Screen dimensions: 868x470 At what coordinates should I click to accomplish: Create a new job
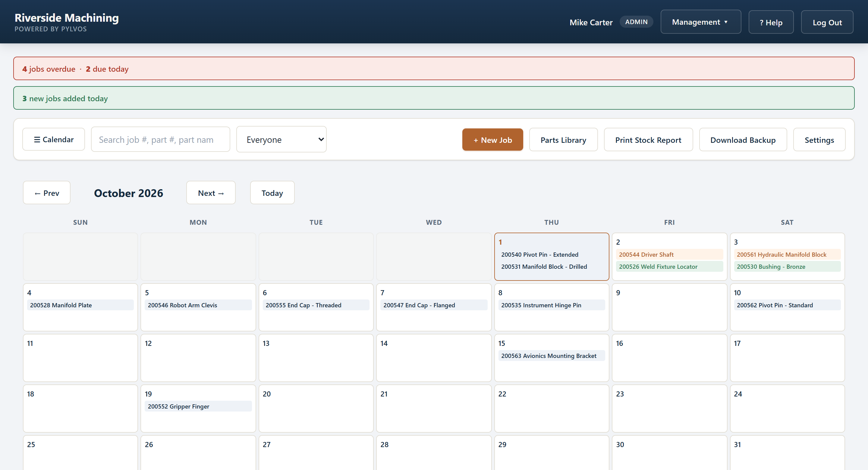click(x=492, y=139)
